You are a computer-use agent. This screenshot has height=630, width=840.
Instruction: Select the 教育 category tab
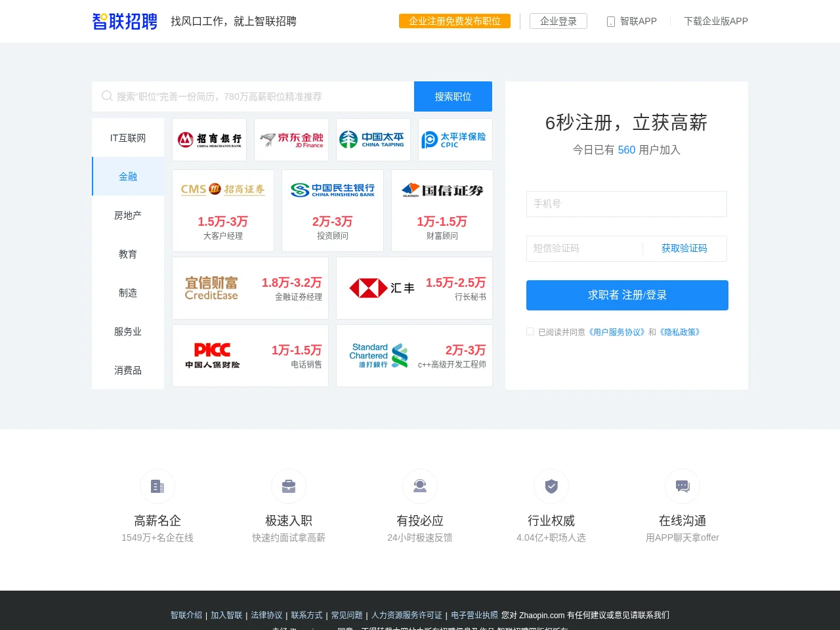tap(128, 254)
